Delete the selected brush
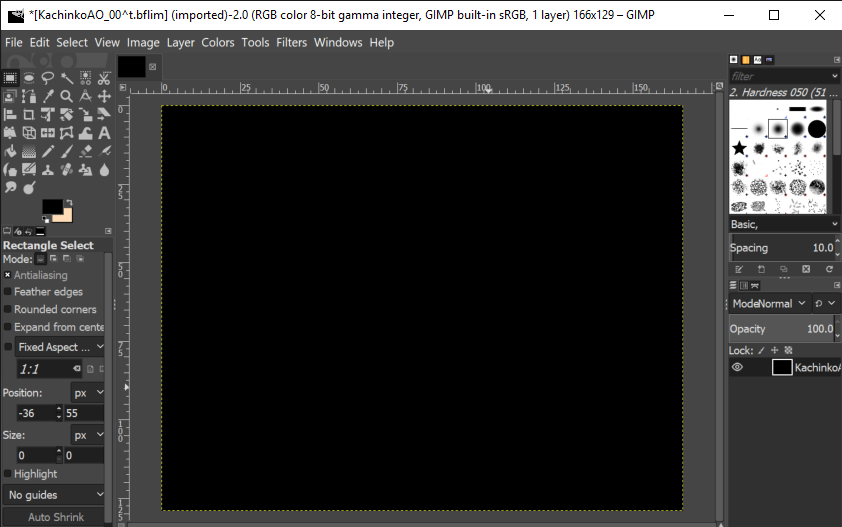The width and height of the screenshot is (842, 527). click(x=806, y=269)
